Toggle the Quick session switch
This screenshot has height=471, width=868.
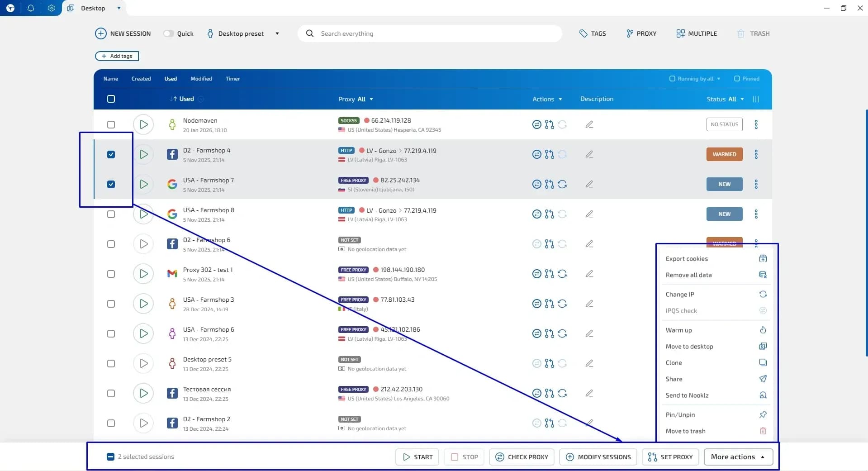(168, 33)
